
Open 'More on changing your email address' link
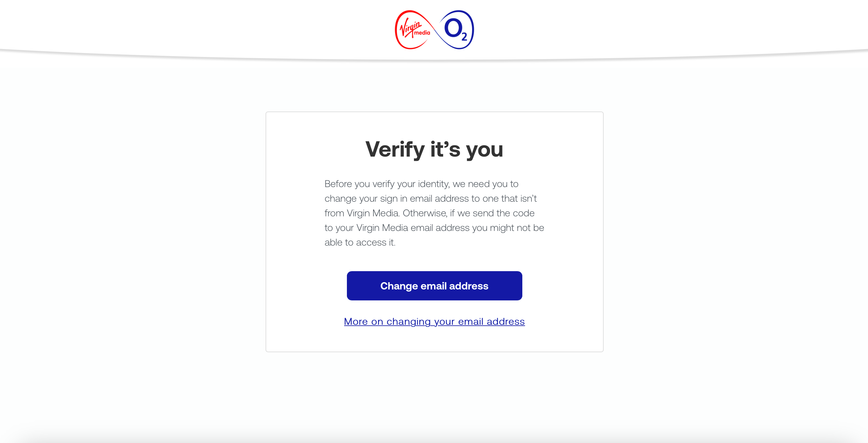click(x=434, y=321)
